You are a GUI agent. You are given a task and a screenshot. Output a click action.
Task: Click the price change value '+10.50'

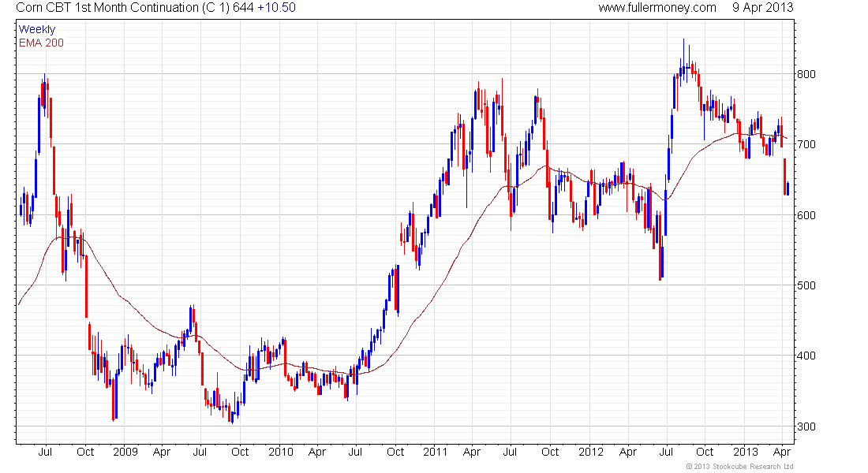coord(276,8)
